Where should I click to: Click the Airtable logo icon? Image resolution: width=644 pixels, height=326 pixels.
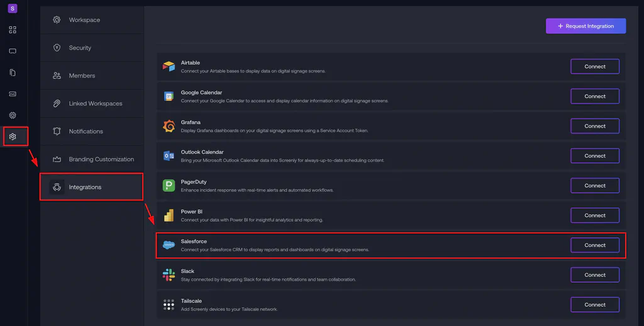coord(169,67)
